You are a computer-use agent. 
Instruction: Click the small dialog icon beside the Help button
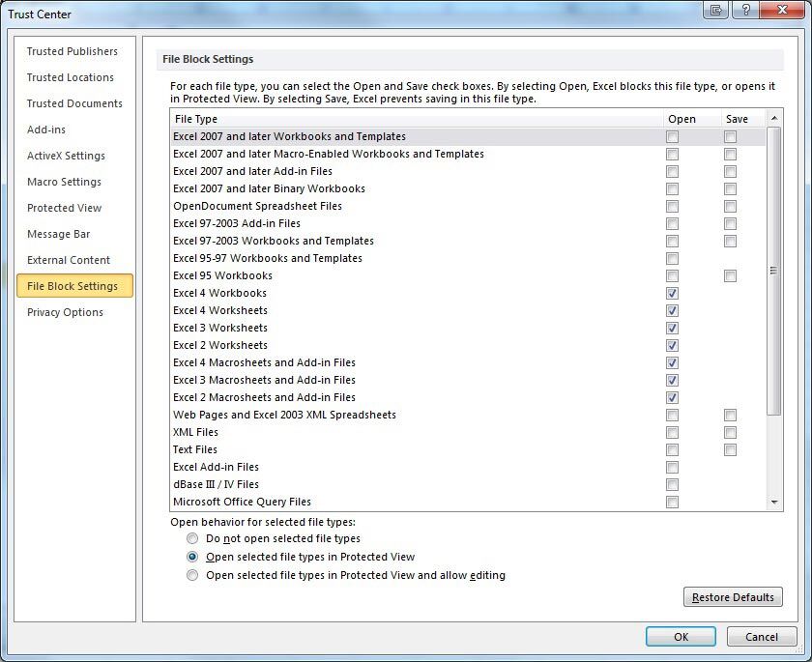click(715, 11)
